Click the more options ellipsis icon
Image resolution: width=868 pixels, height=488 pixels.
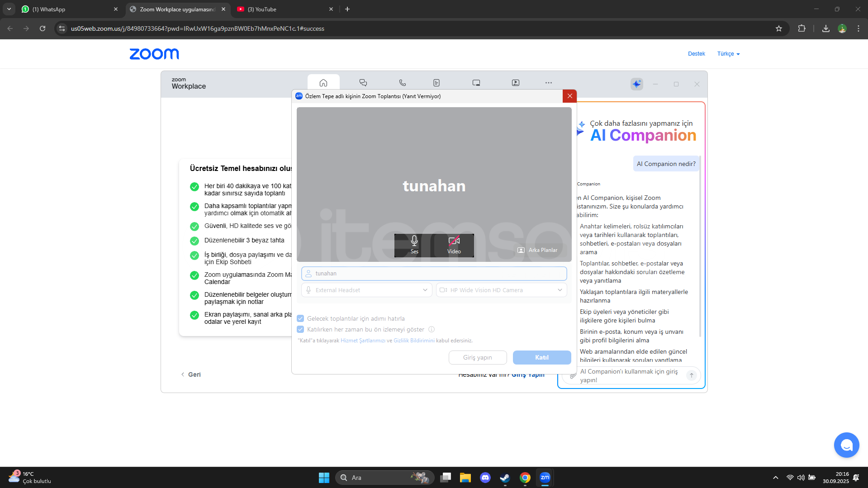tap(548, 83)
